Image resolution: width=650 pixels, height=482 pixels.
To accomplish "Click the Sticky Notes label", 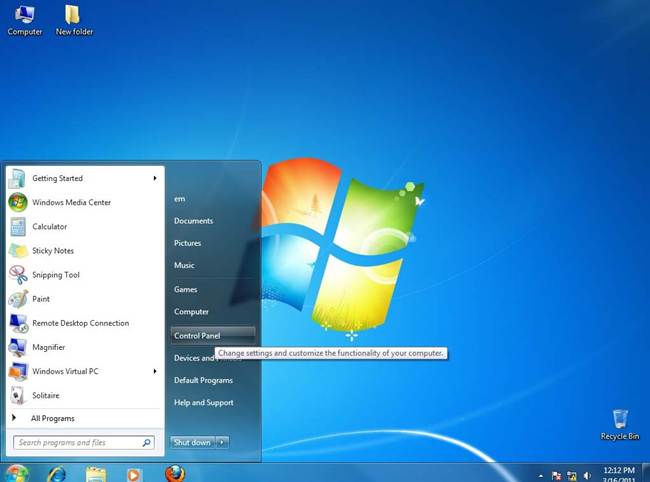I will click(x=53, y=251).
